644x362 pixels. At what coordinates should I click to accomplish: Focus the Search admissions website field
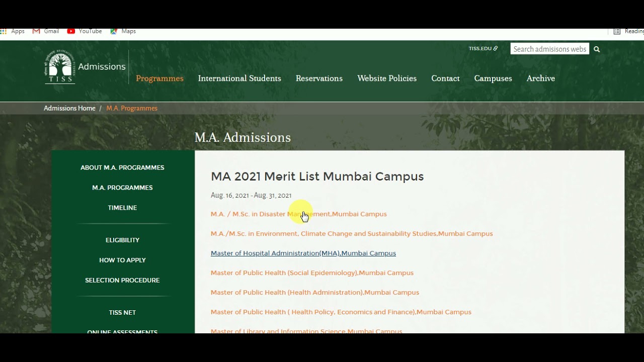point(550,49)
